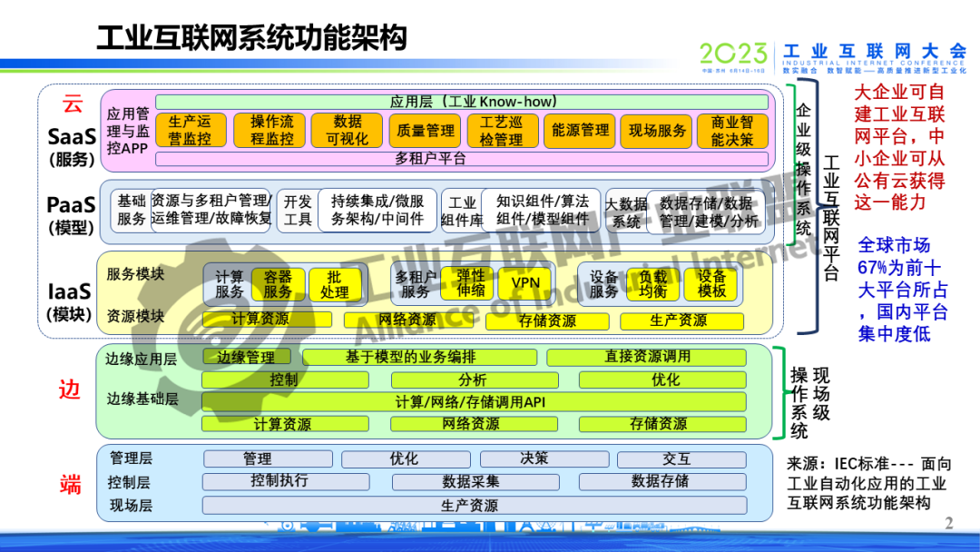Screen dimensions: 980x552
Task: Select the 决策 box in 管理层
Action: 534,458
